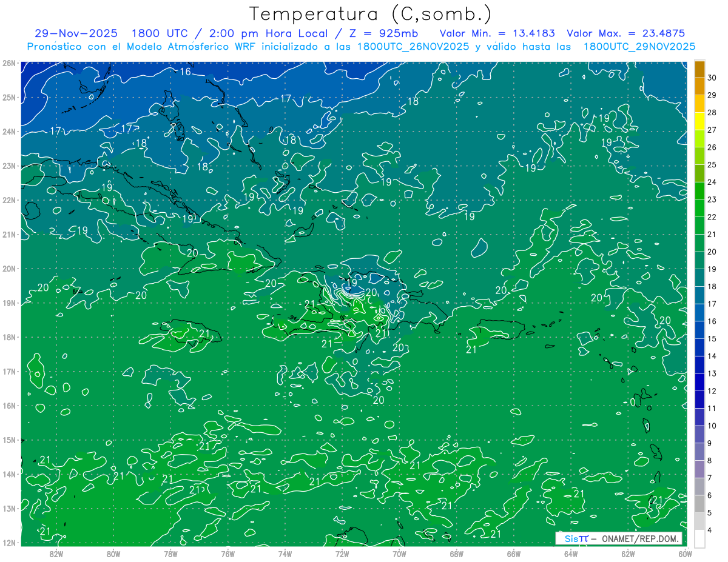728x562 pixels.
Task: Click the colorbar label "11"
Action: point(712,409)
